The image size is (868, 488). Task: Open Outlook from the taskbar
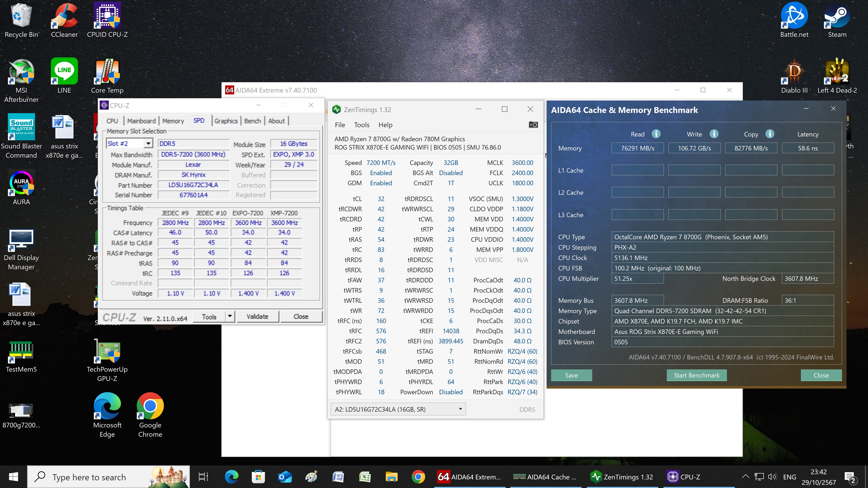(285, 477)
